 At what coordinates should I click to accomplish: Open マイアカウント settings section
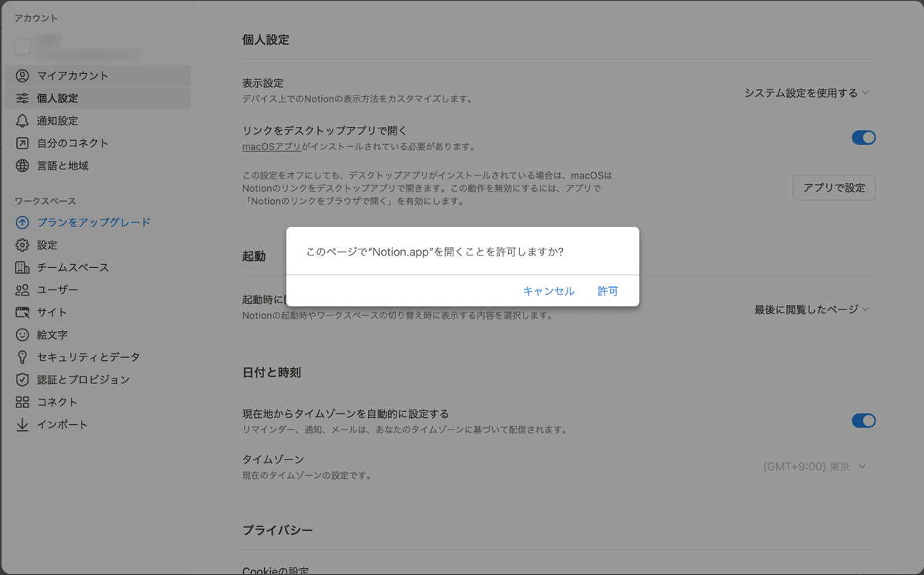point(97,75)
